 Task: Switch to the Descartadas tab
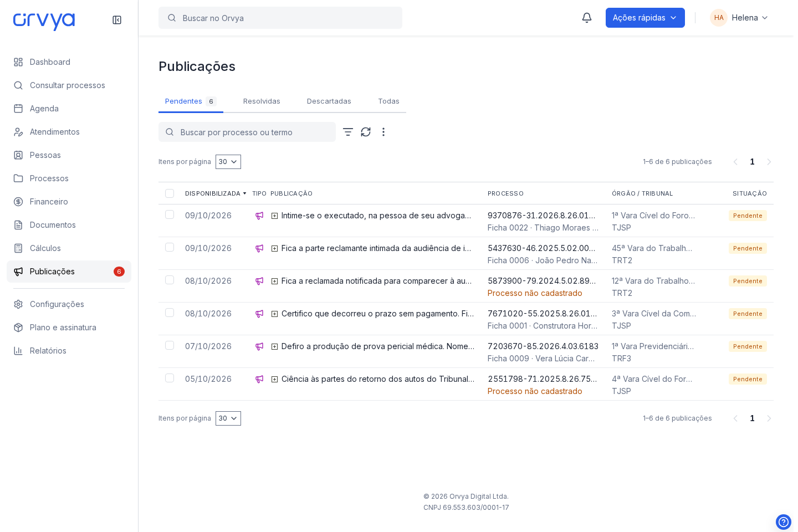(329, 101)
